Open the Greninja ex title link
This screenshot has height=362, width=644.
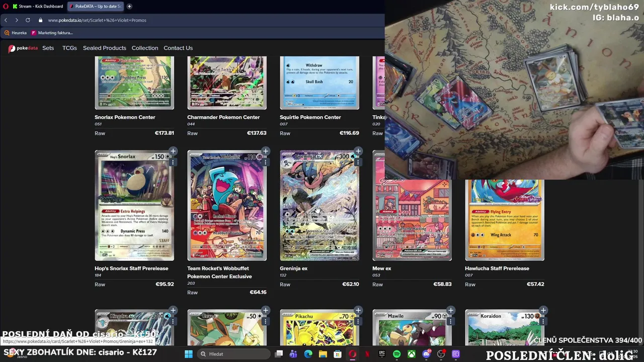click(x=293, y=268)
